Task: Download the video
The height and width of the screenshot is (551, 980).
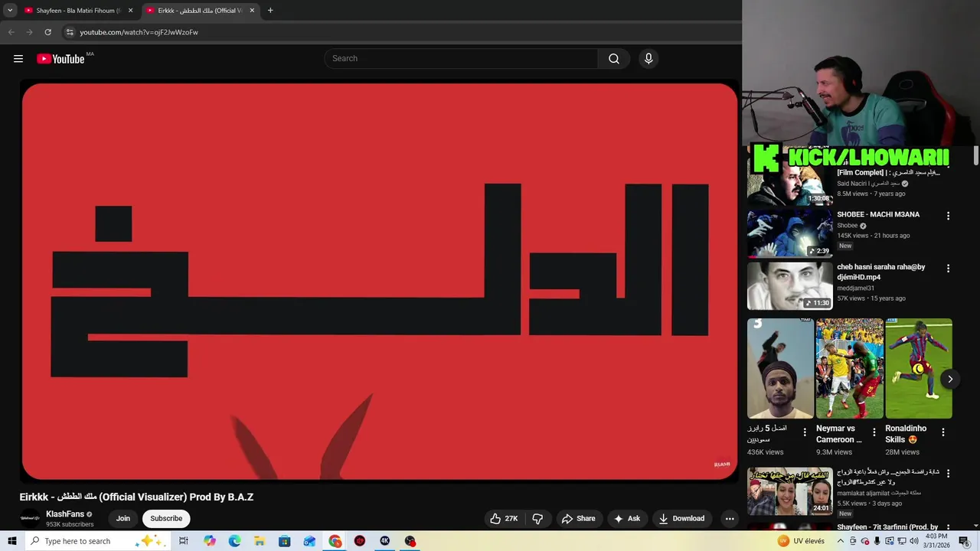Action: point(681,519)
